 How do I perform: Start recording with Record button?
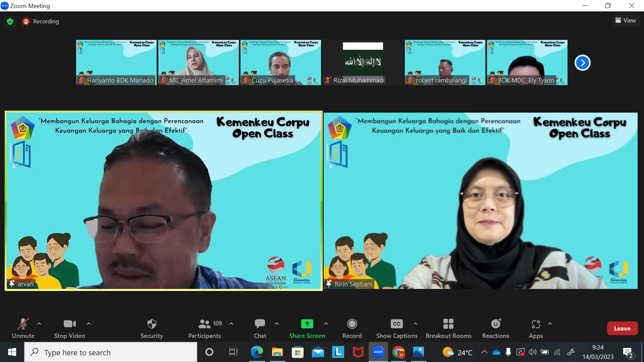click(x=352, y=328)
